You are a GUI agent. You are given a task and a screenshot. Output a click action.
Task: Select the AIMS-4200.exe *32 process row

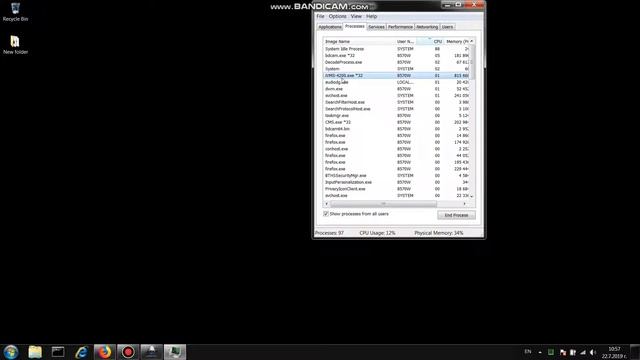[396, 76]
